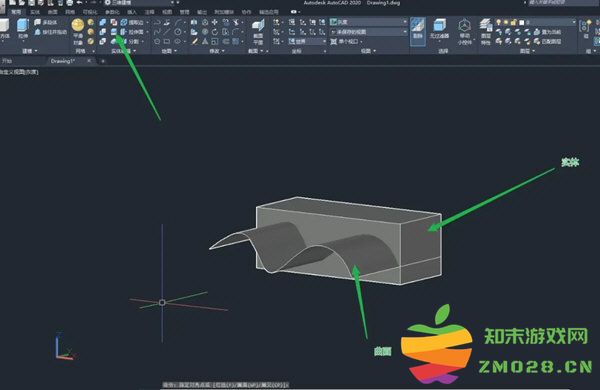Expand the 绘图 panel title
The width and height of the screenshot is (600, 390).
(x=169, y=51)
